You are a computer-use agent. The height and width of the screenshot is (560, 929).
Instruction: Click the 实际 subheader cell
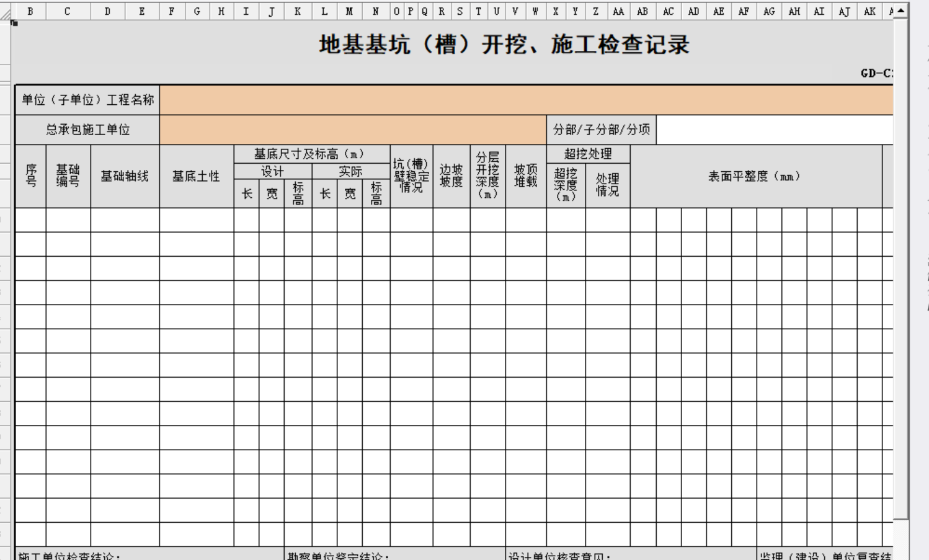(x=351, y=171)
